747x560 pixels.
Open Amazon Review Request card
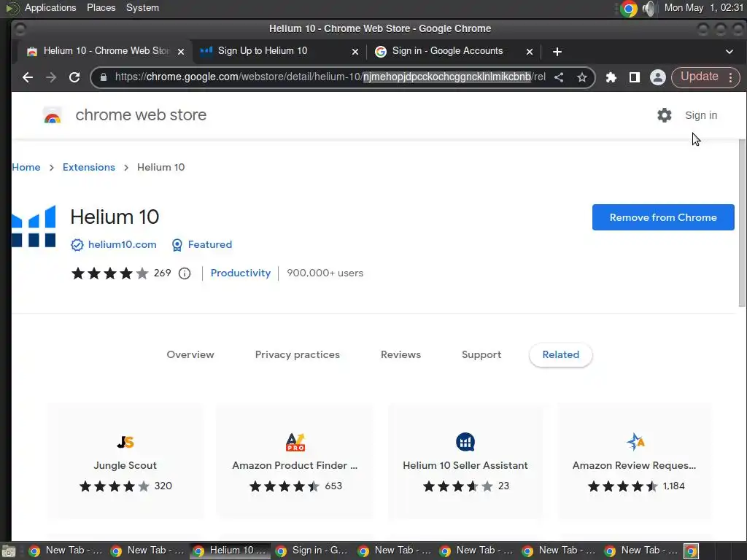coord(635,461)
